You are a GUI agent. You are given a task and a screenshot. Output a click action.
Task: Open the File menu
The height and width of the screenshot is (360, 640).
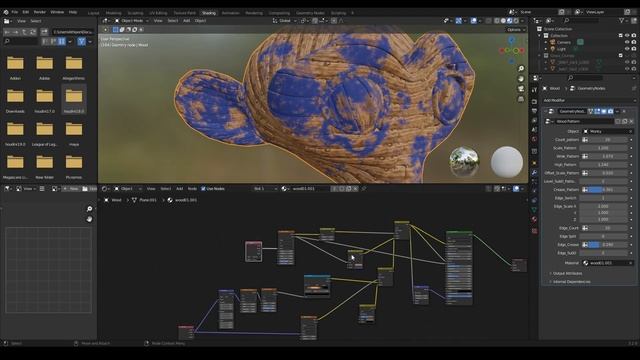coord(15,12)
